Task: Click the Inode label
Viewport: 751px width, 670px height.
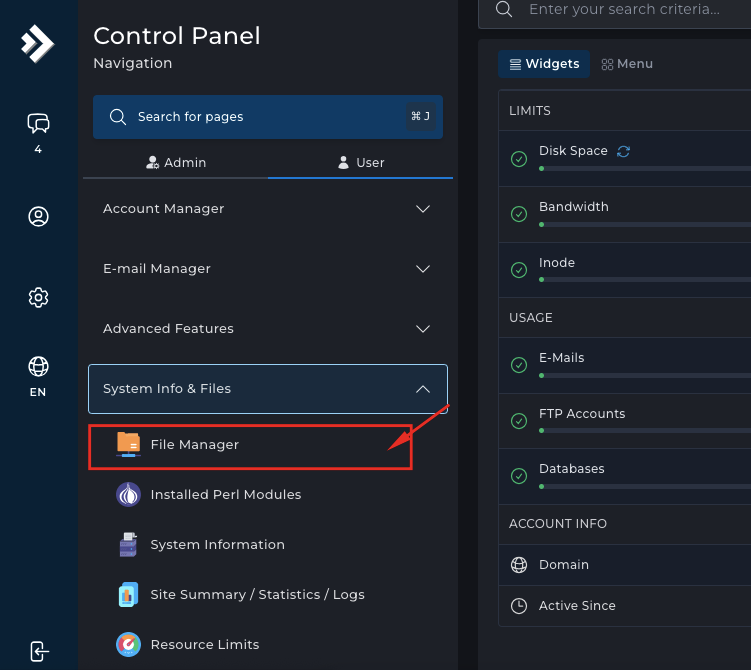Action: (x=557, y=263)
